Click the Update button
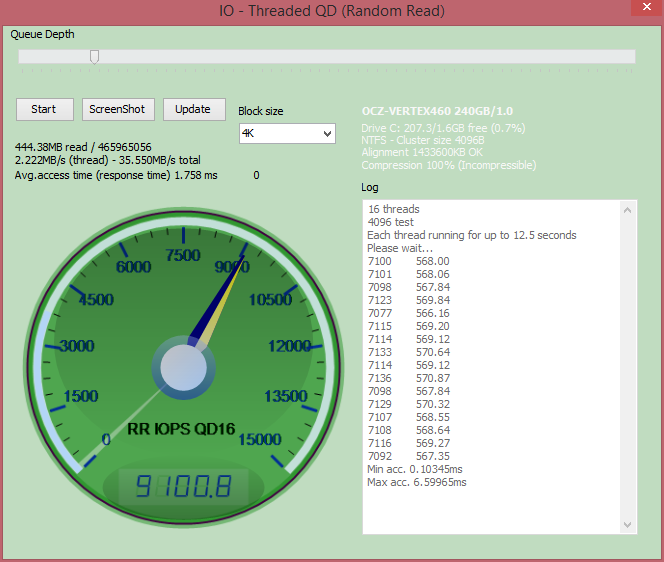Screen dimensions: 664x562 pyautogui.click(x=194, y=109)
